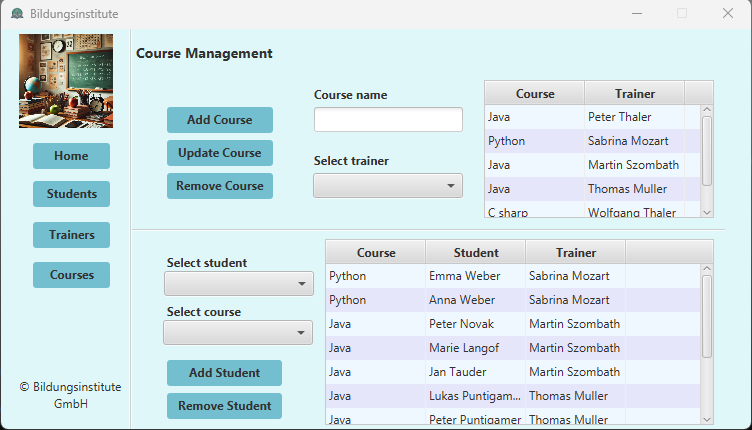Click the enrollment table's scroll up arrow
This screenshot has height=430, width=752.
[x=707, y=269]
